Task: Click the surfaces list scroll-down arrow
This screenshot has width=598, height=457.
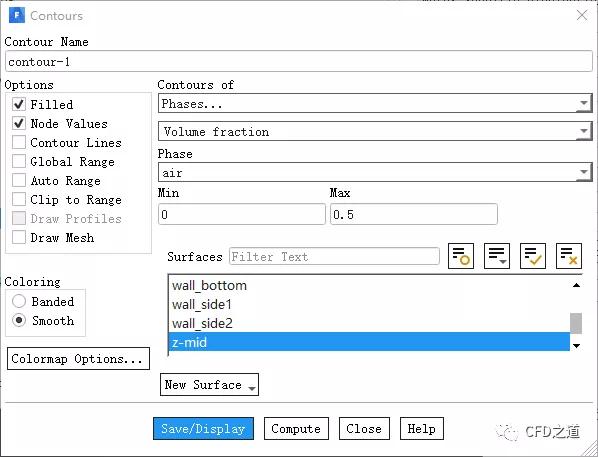Action: (x=576, y=346)
